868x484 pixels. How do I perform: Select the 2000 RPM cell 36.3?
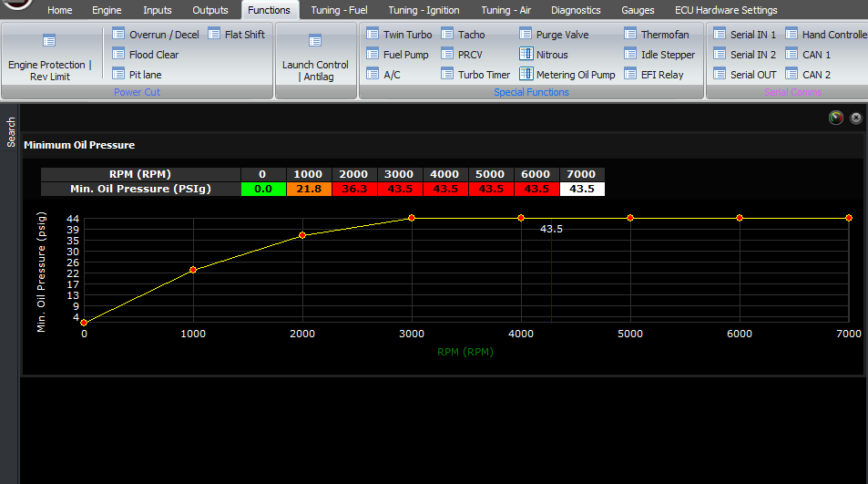tap(354, 189)
